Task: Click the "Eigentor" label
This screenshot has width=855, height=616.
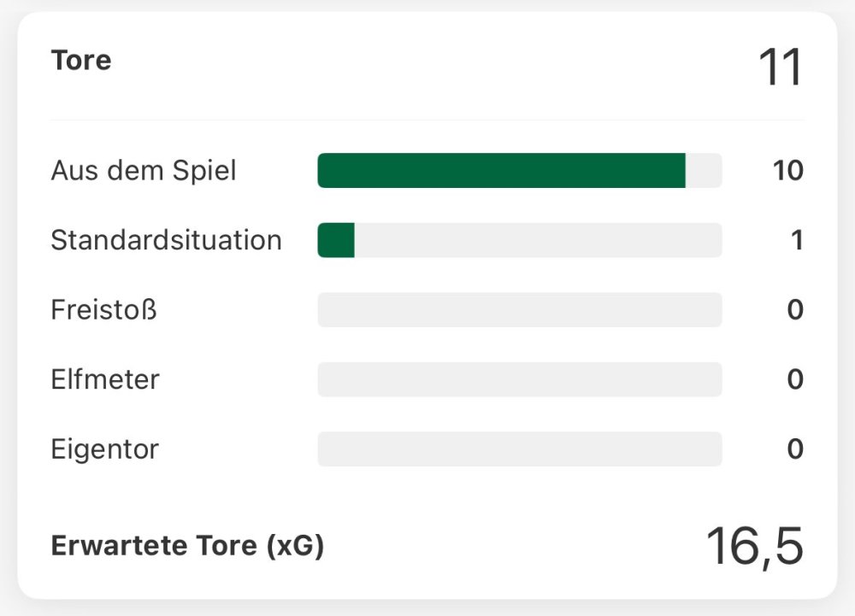Action: click(105, 449)
